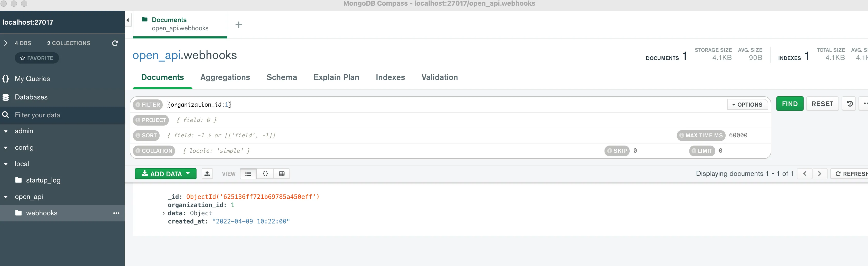
Task: Click the created_at date value
Action: [x=251, y=222]
